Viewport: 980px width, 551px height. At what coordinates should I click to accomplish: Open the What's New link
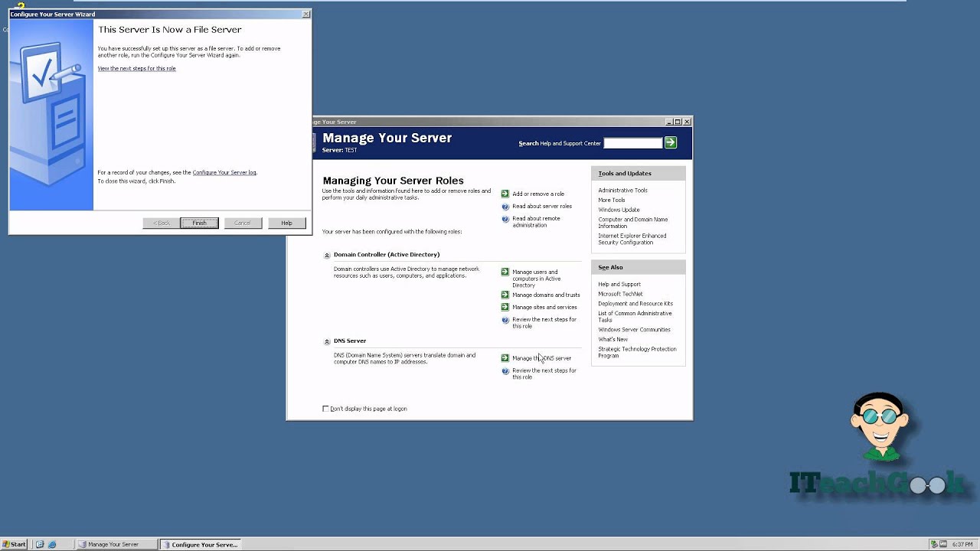tap(612, 339)
